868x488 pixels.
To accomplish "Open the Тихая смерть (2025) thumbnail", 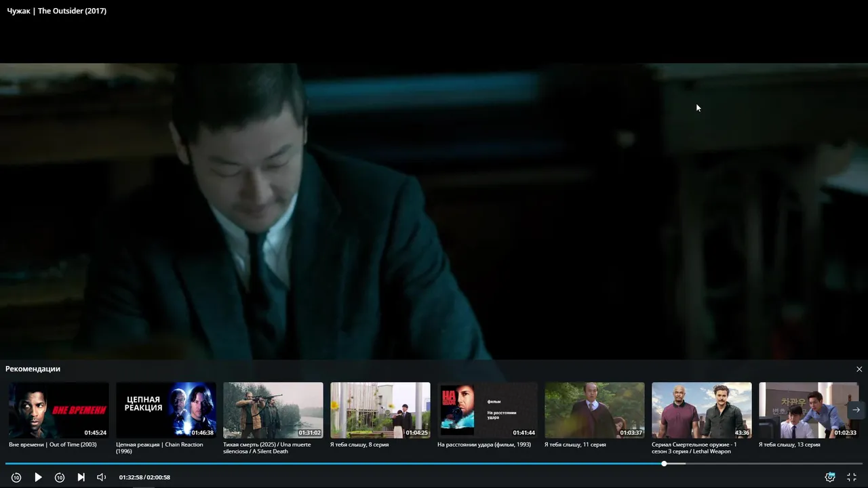I will (x=273, y=410).
